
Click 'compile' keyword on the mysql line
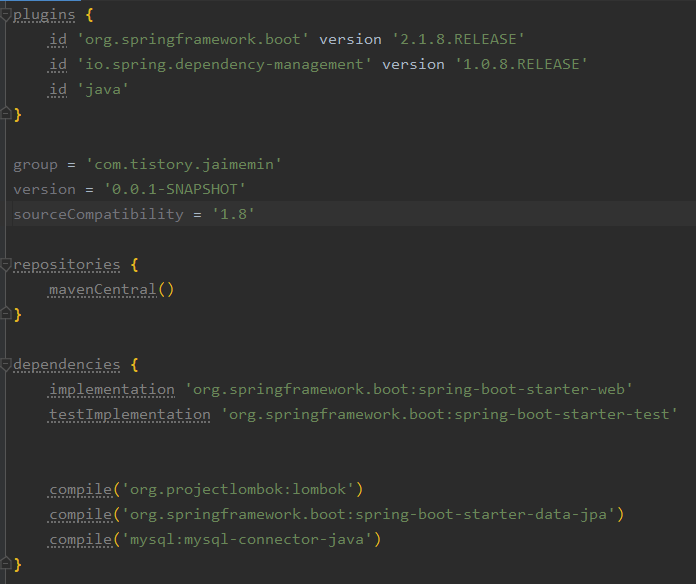coord(81,540)
